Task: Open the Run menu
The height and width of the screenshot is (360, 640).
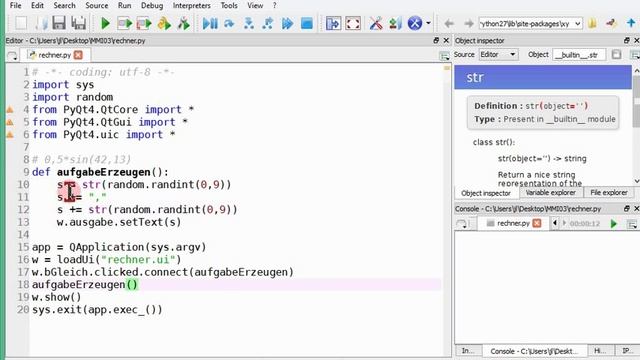Action: (x=124, y=6)
